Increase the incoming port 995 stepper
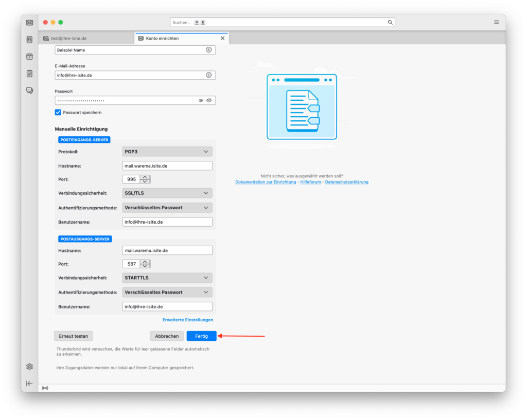The image size is (527, 420). point(145,177)
